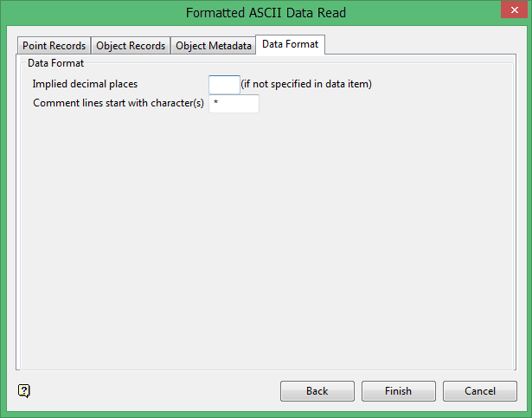Click the comment line characters input field
The width and height of the screenshot is (532, 418).
(234, 104)
